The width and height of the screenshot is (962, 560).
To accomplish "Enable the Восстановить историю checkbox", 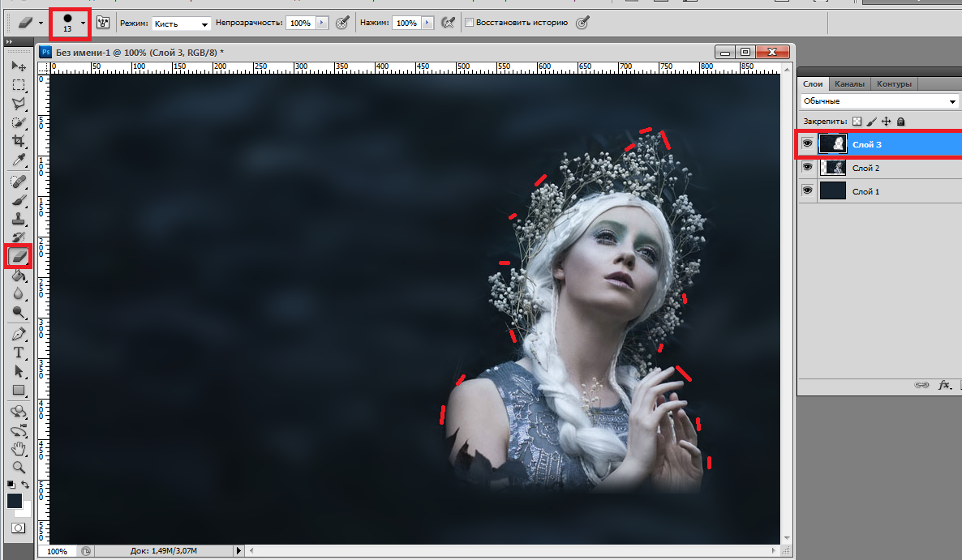I will (x=469, y=24).
